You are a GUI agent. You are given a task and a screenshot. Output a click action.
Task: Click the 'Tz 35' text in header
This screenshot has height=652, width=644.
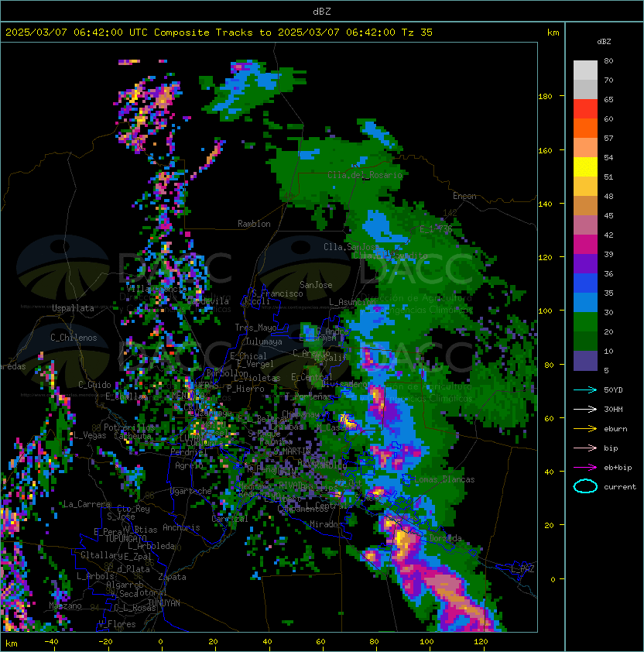(x=417, y=33)
